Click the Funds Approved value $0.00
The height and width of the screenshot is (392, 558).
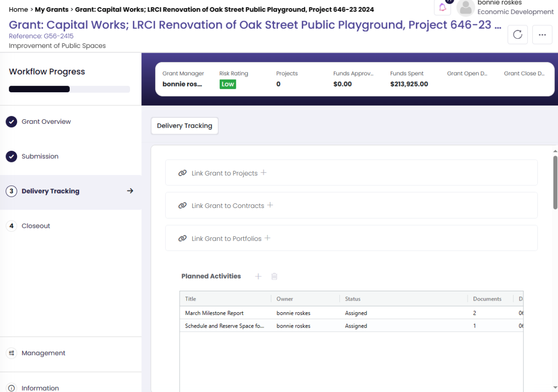tap(342, 84)
